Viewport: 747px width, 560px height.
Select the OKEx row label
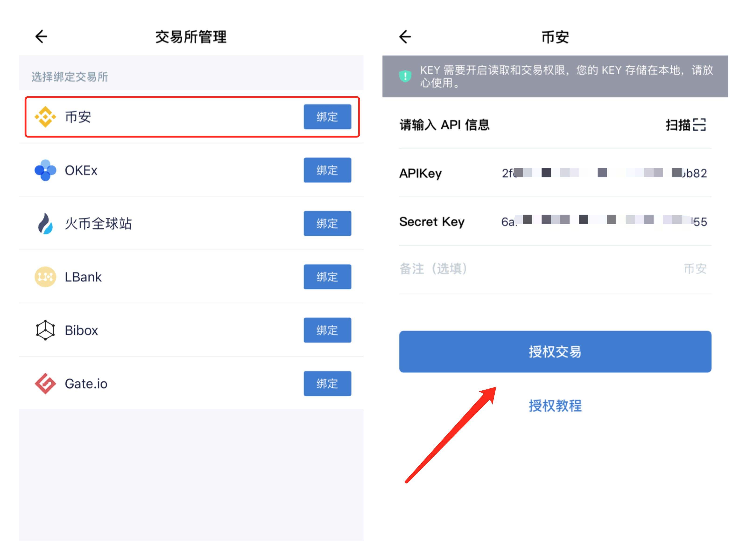click(x=81, y=171)
